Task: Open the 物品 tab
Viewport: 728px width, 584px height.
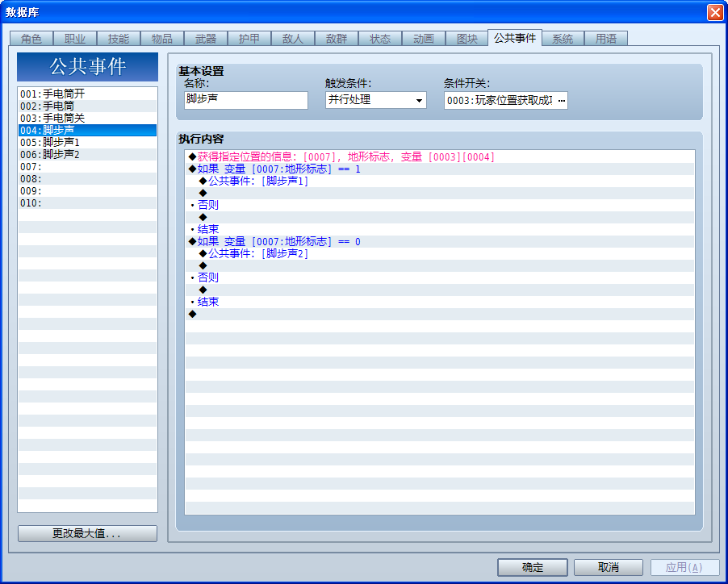Action: tap(162, 39)
